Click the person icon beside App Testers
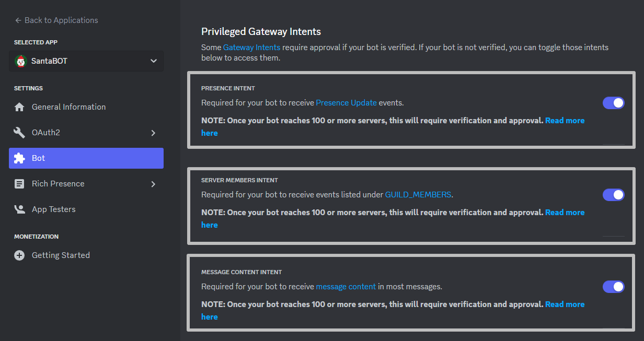 [x=19, y=209]
